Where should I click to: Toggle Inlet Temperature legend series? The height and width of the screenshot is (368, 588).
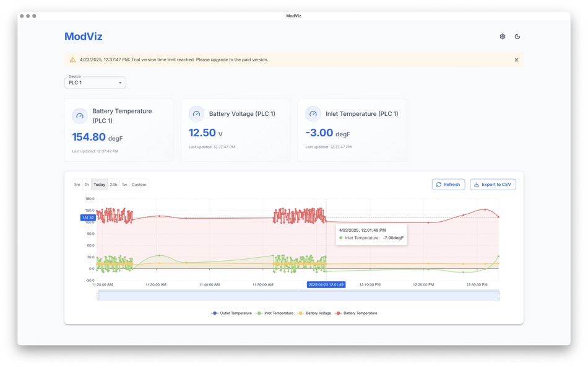coord(274,313)
